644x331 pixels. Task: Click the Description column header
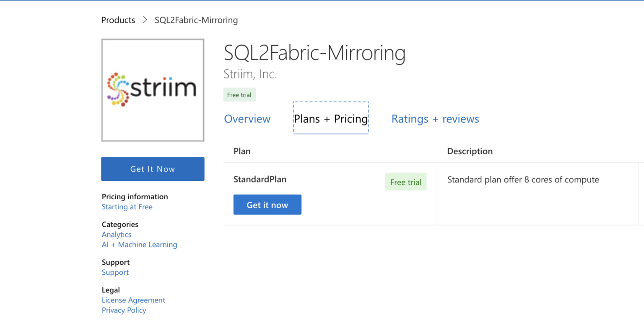coord(470,151)
